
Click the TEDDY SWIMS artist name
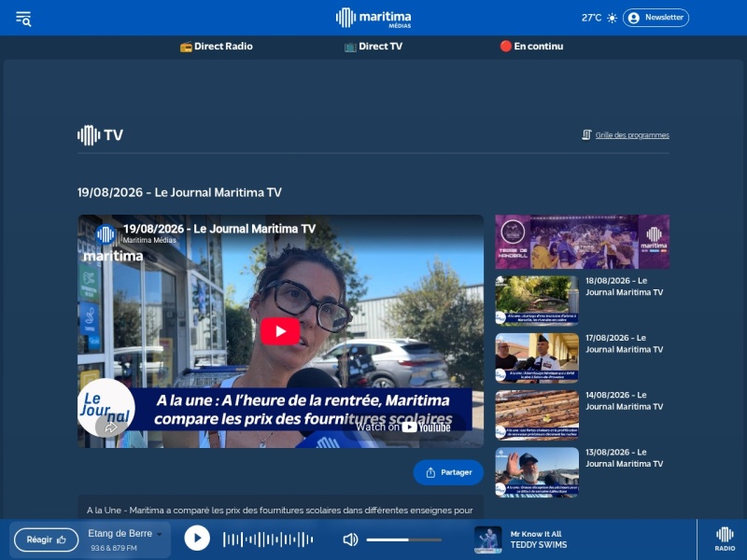coord(539,545)
